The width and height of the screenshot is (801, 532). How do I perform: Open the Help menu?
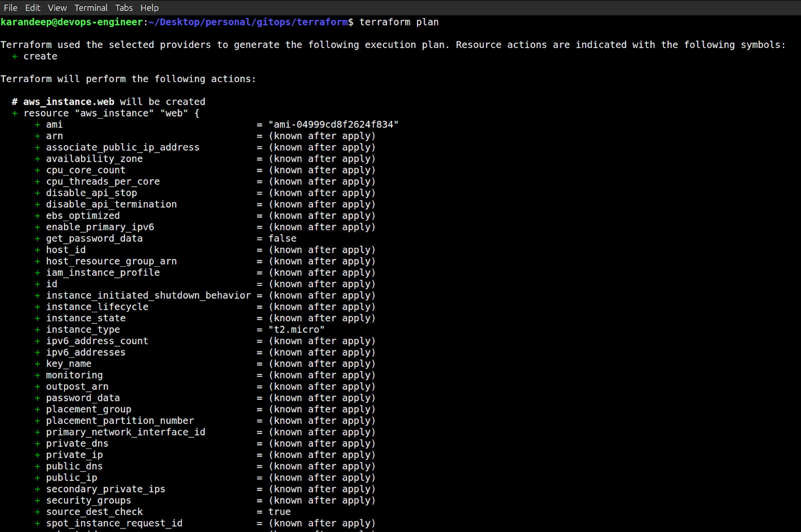[149, 8]
